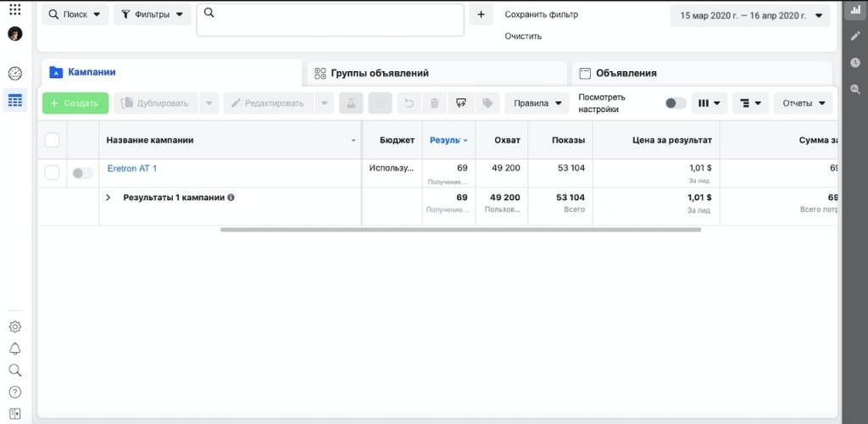Open the notifications bell icon
The height and width of the screenshot is (424, 868).
pos(14,349)
